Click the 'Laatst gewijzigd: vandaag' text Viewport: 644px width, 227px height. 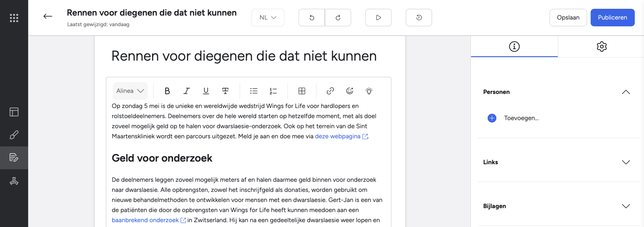pos(98,25)
